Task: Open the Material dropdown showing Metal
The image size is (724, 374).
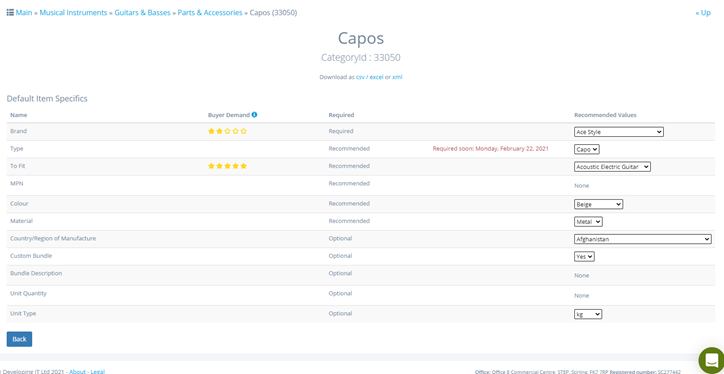Action: coord(588,222)
